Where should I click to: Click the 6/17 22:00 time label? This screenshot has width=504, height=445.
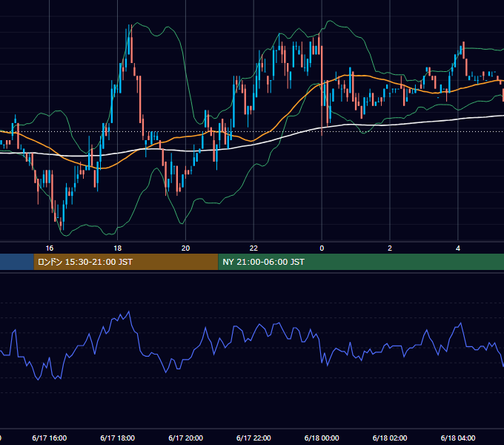point(253,438)
